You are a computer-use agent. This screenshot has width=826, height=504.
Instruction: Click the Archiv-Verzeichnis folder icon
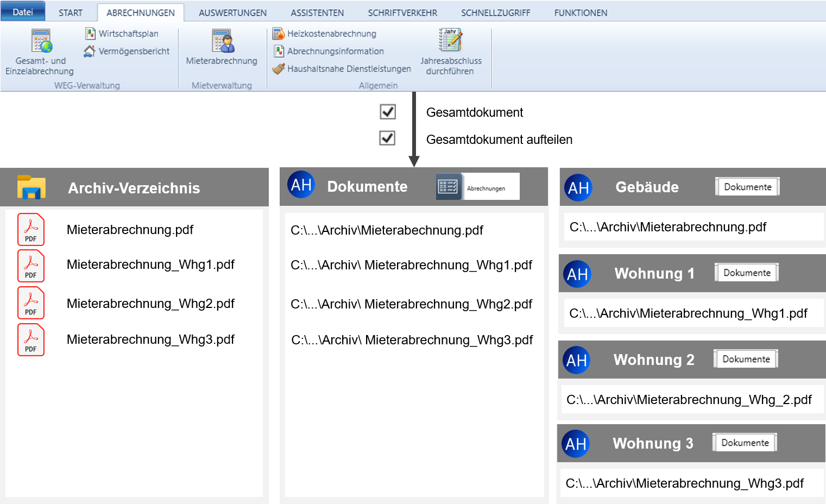click(x=31, y=187)
